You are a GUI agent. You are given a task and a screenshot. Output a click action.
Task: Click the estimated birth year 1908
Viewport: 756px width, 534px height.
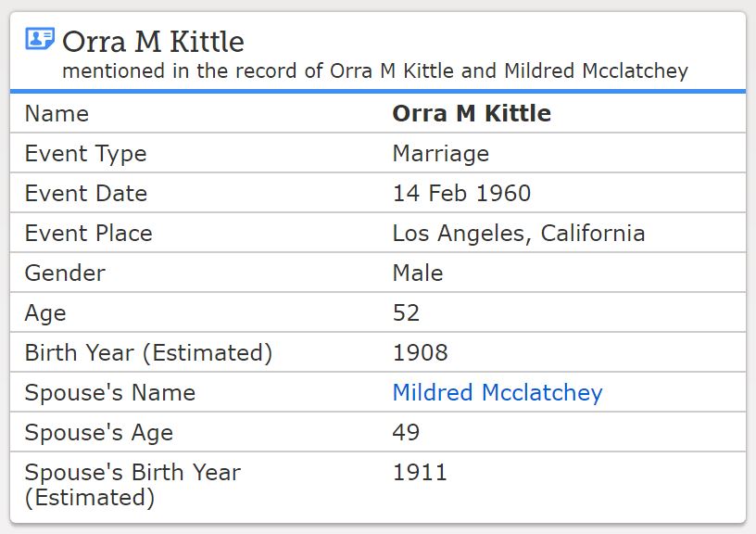point(420,352)
